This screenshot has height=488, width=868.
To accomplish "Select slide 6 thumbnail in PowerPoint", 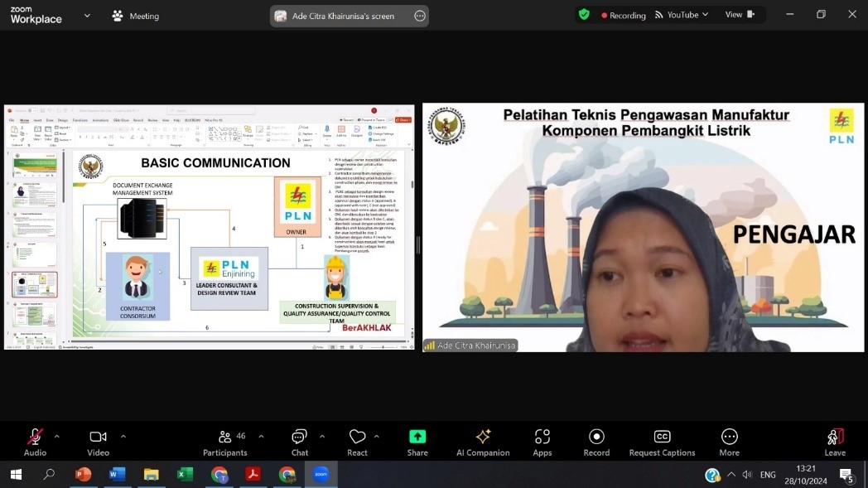I will click(34, 314).
